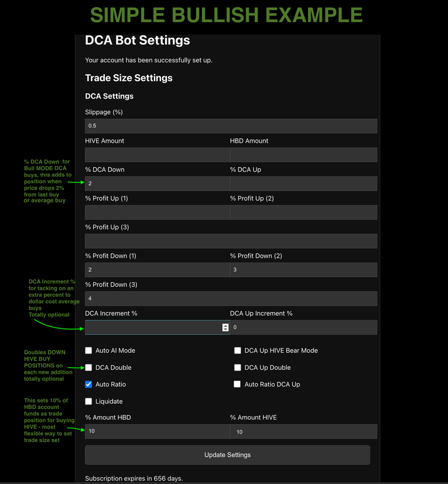Uncheck the Auto Ratio checkbox
This screenshot has width=448, height=484.
click(x=89, y=384)
